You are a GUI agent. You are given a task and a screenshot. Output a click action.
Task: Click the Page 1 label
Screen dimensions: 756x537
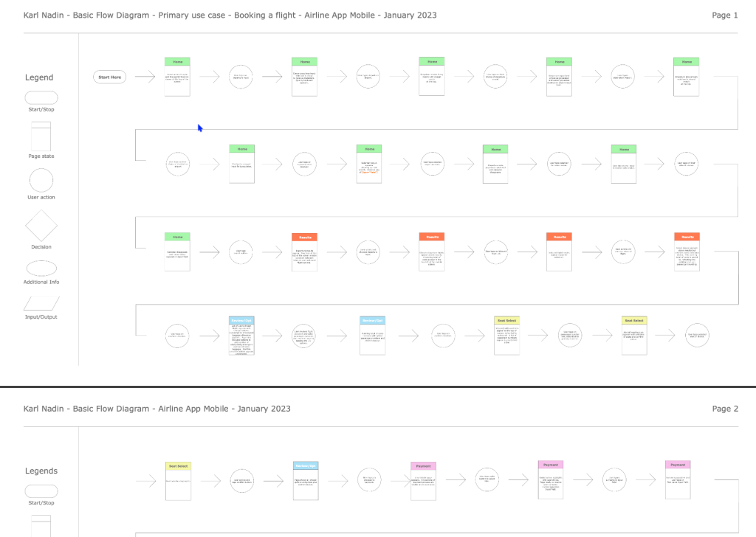724,15
